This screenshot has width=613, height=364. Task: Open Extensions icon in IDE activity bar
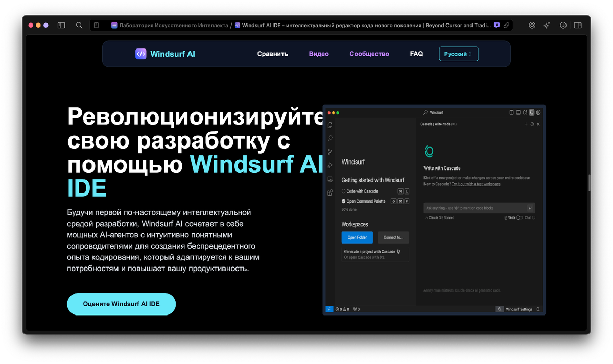tap(330, 192)
